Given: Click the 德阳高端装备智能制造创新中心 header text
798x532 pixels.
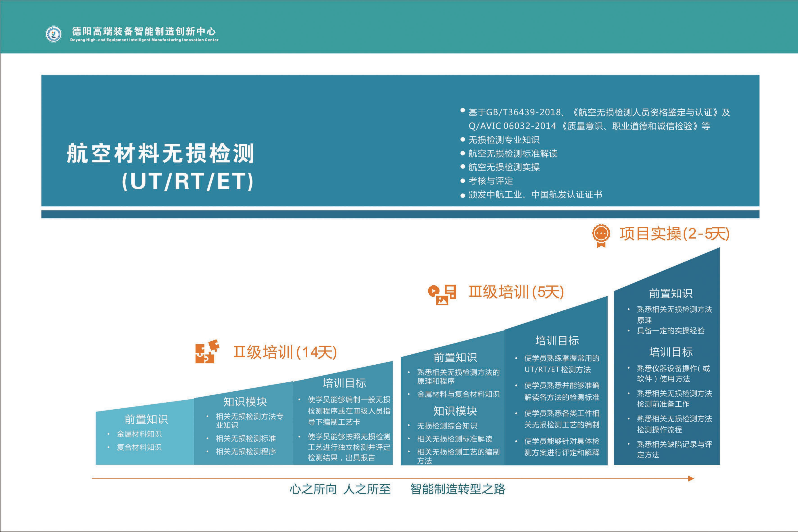Looking at the screenshot, I should tap(144, 31).
